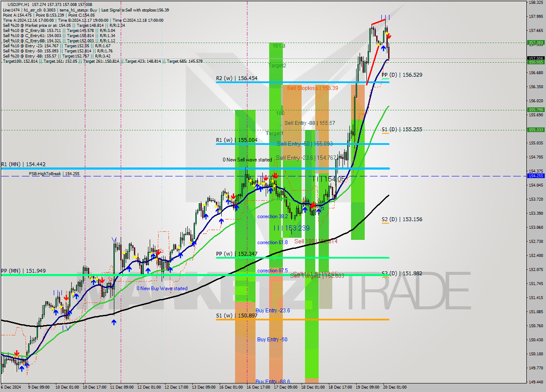Select the blue 154.255 price tag

pos(536,176)
